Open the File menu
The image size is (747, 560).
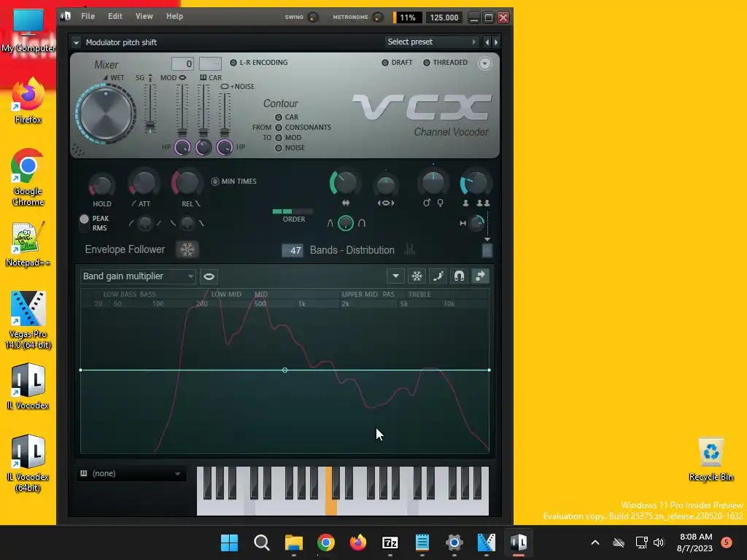click(x=88, y=16)
